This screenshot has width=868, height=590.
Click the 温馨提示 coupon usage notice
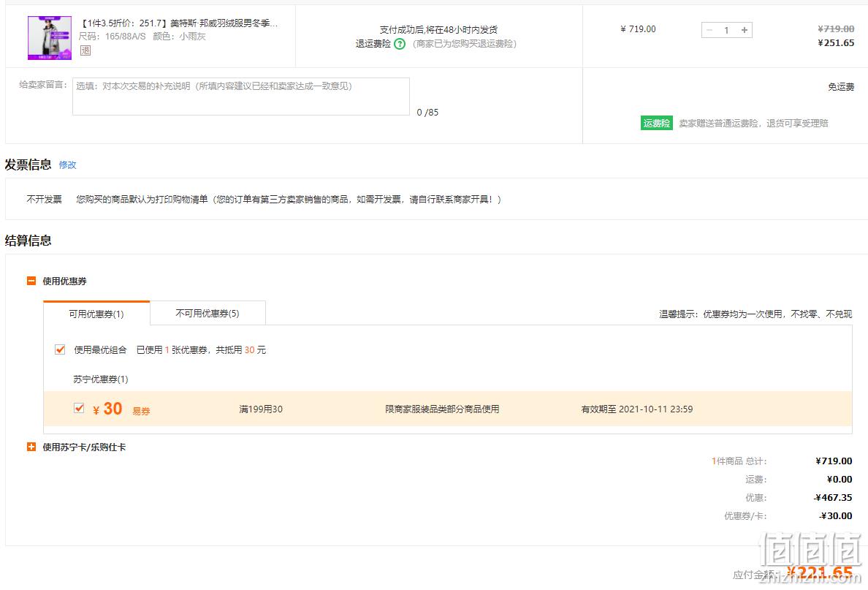pyautogui.click(x=755, y=314)
